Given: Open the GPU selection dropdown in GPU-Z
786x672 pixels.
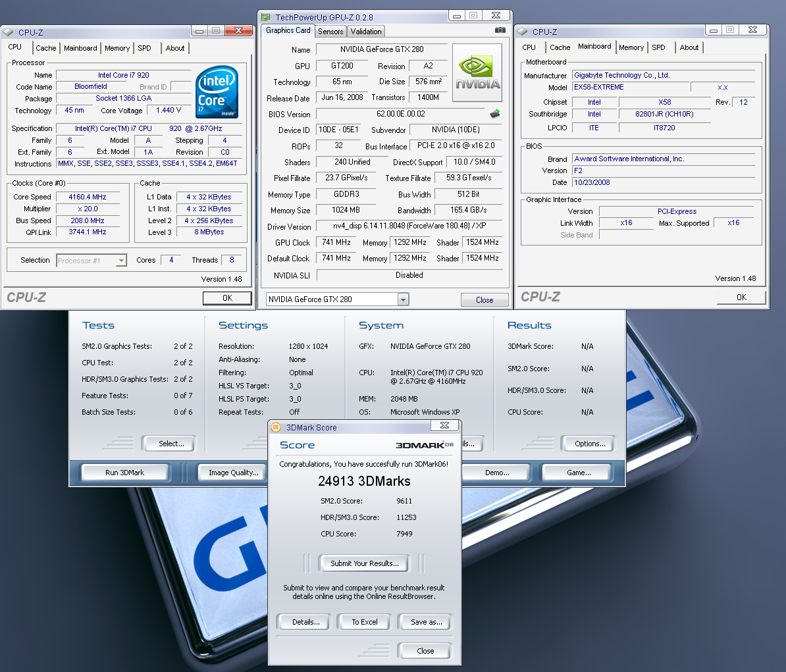Looking at the screenshot, I should 403,299.
